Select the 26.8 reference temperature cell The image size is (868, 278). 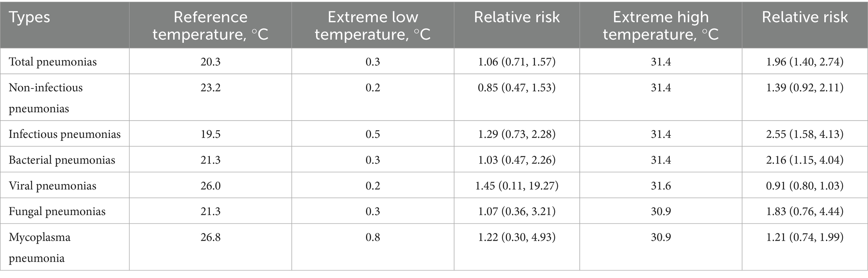210,237
